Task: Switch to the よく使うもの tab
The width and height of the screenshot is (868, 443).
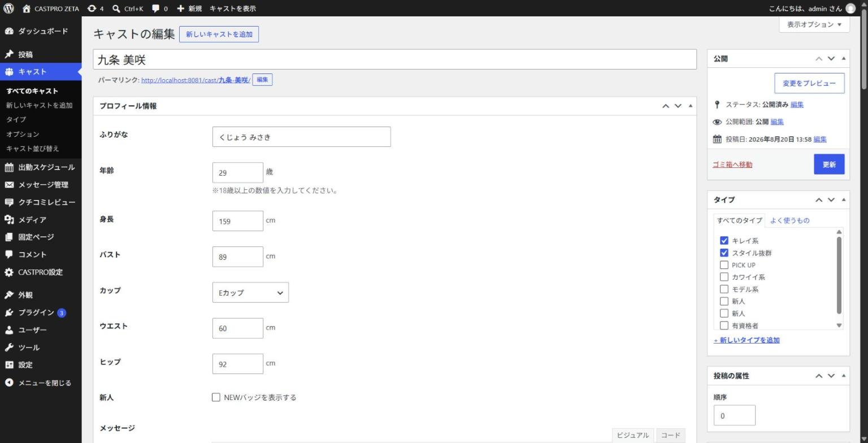Action: (789, 220)
